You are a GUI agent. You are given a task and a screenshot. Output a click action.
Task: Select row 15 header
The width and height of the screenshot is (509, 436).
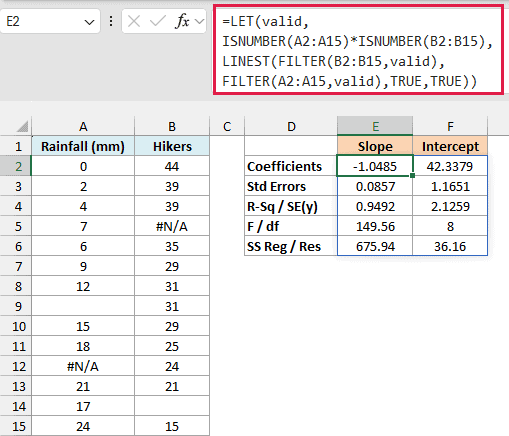click(x=16, y=426)
